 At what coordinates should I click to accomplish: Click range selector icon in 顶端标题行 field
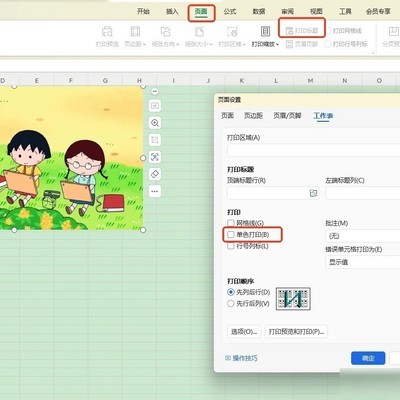pos(313,193)
